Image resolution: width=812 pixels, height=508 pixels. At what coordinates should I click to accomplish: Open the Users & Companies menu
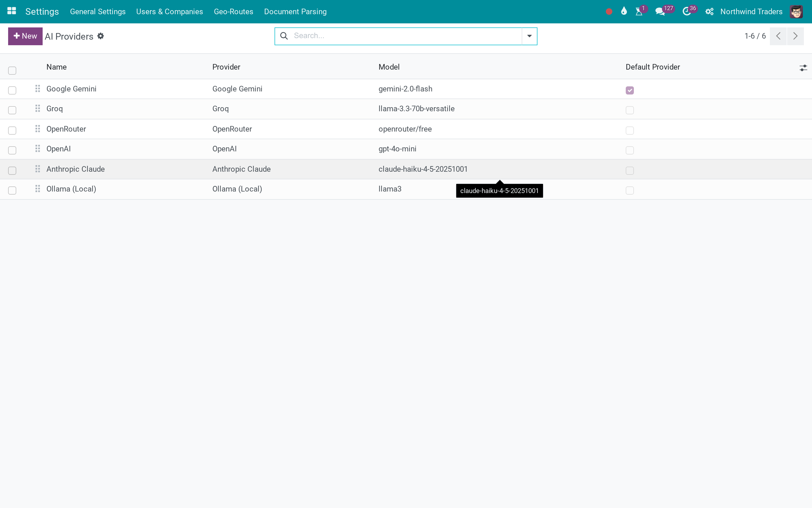(x=170, y=12)
